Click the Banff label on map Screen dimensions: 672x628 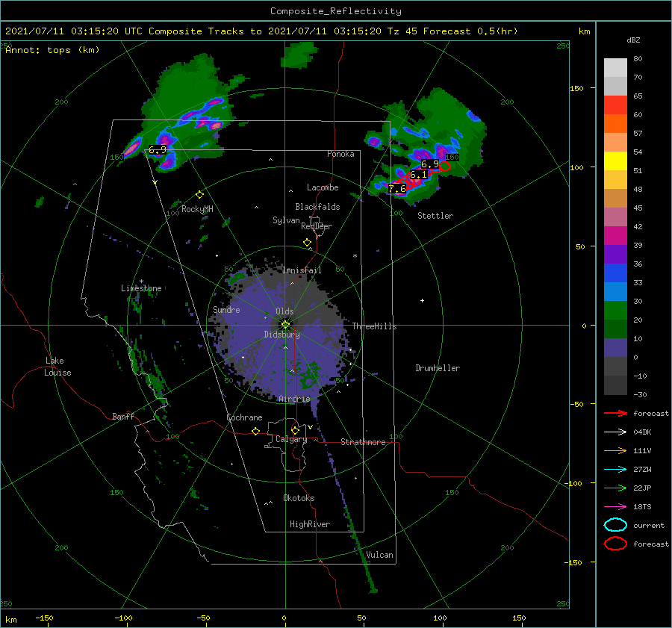(123, 416)
